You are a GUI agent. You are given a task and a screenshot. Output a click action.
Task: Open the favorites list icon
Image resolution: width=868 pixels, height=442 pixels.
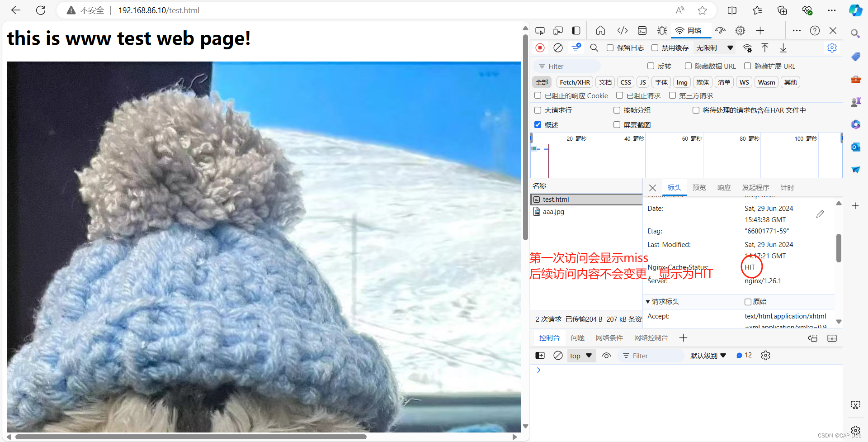tap(757, 10)
